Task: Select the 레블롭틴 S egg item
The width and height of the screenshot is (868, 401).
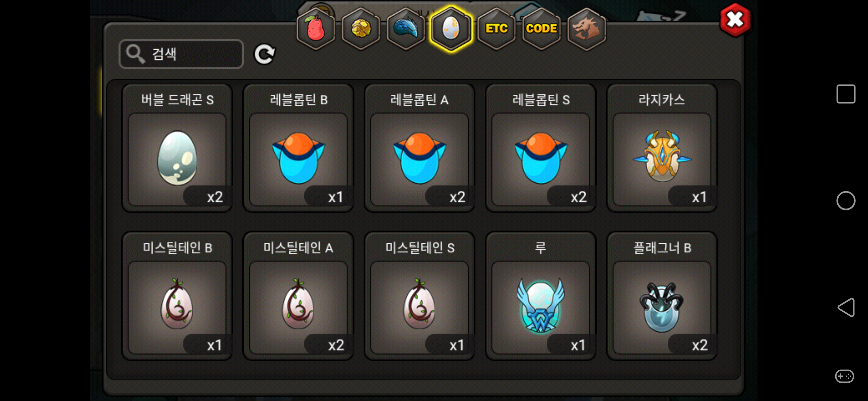Action: coord(541,148)
